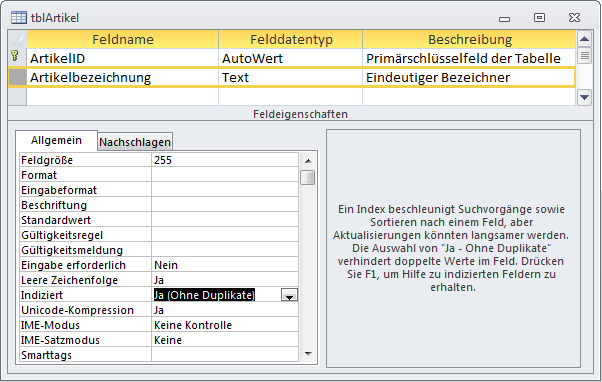602x382 pixels.
Task: Click the primary key icon beside ArtikelID
Action: 15,56
